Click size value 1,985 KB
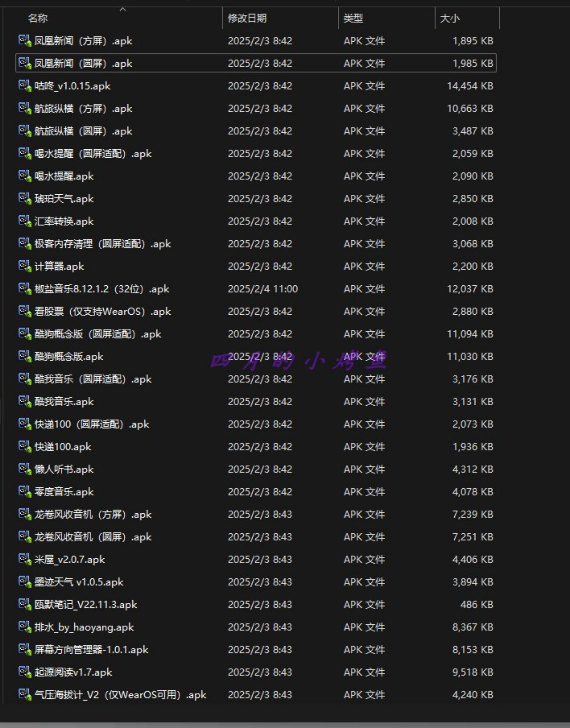 tap(473, 63)
